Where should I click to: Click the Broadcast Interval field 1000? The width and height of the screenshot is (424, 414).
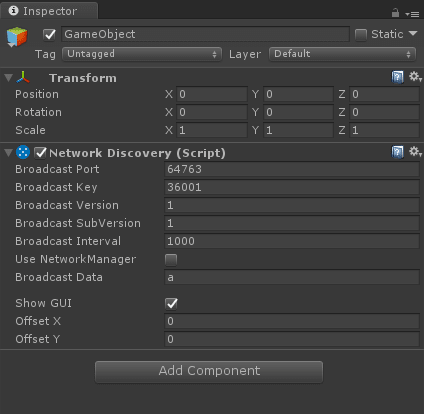click(292, 241)
